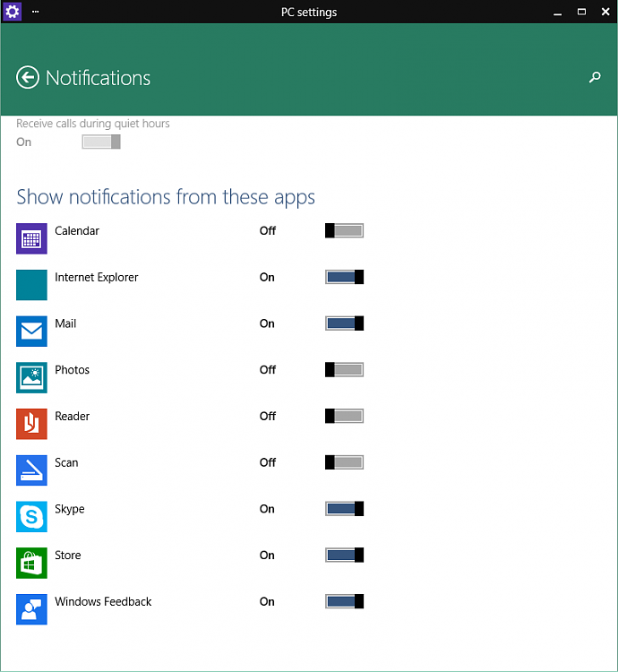Click the PC settings gear icon in title bar
The image size is (618, 672).
pyautogui.click(x=12, y=12)
